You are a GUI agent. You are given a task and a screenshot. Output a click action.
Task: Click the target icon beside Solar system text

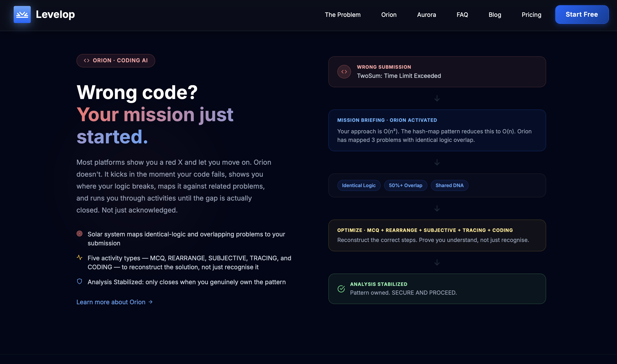coord(79,233)
